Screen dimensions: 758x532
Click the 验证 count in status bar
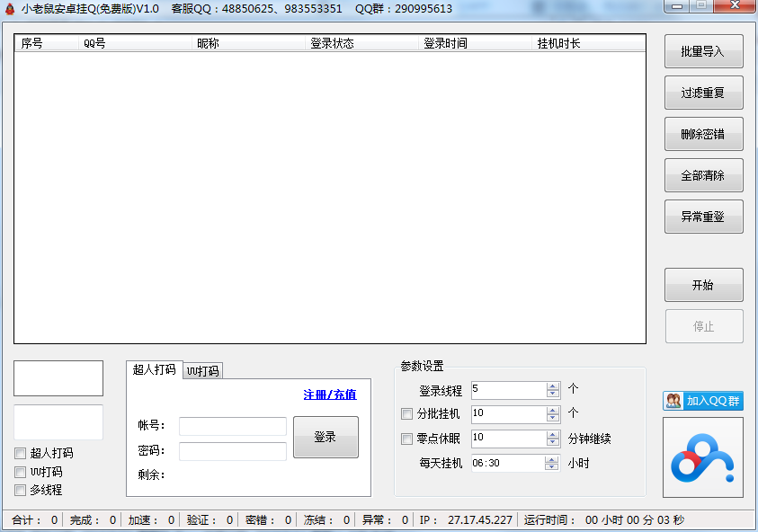[210, 520]
